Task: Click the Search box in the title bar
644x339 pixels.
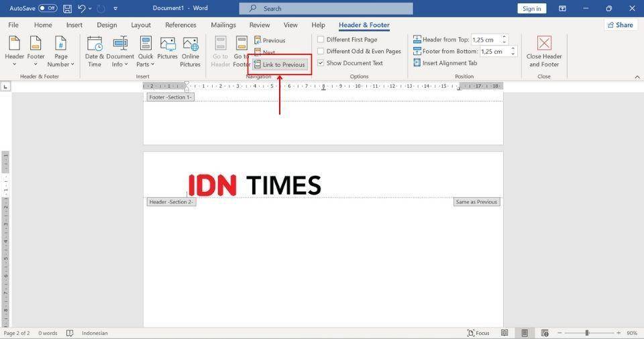Action: tap(326, 8)
